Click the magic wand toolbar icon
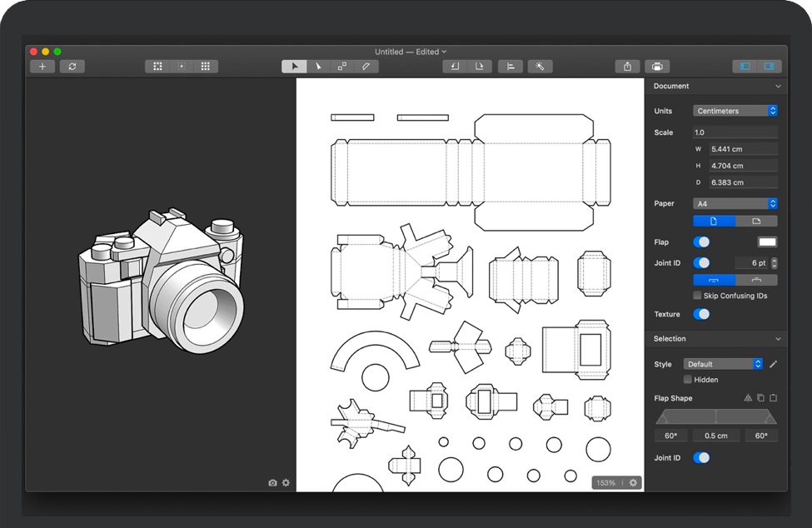 pyautogui.click(x=540, y=67)
